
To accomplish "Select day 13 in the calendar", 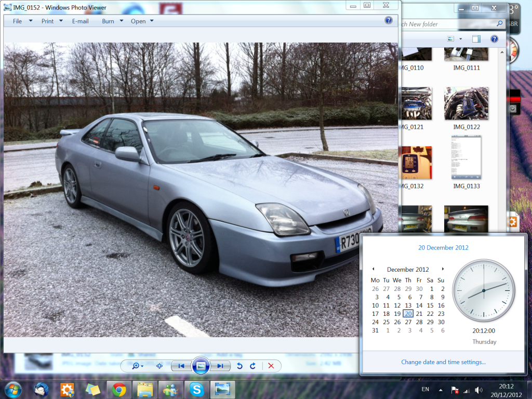I will [408, 305].
